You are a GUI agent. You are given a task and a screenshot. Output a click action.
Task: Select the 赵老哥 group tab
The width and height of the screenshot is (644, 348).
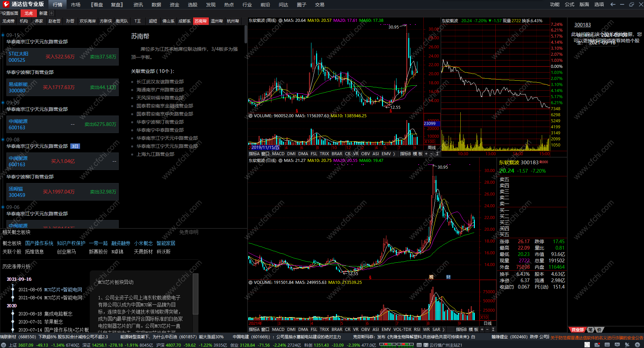point(54,21)
